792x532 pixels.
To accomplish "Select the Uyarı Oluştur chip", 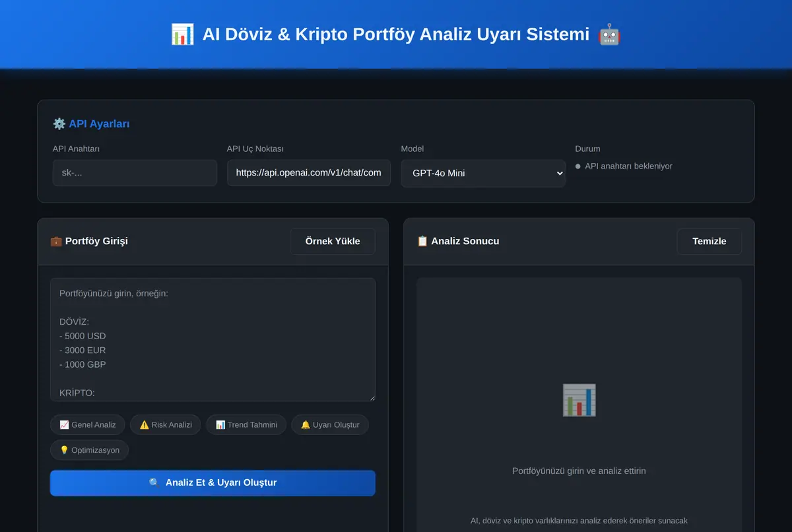I will [330, 424].
